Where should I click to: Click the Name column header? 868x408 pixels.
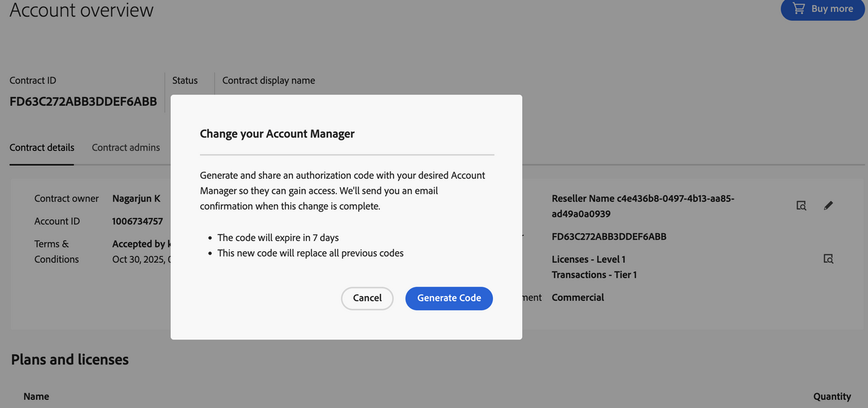[36, 396]
